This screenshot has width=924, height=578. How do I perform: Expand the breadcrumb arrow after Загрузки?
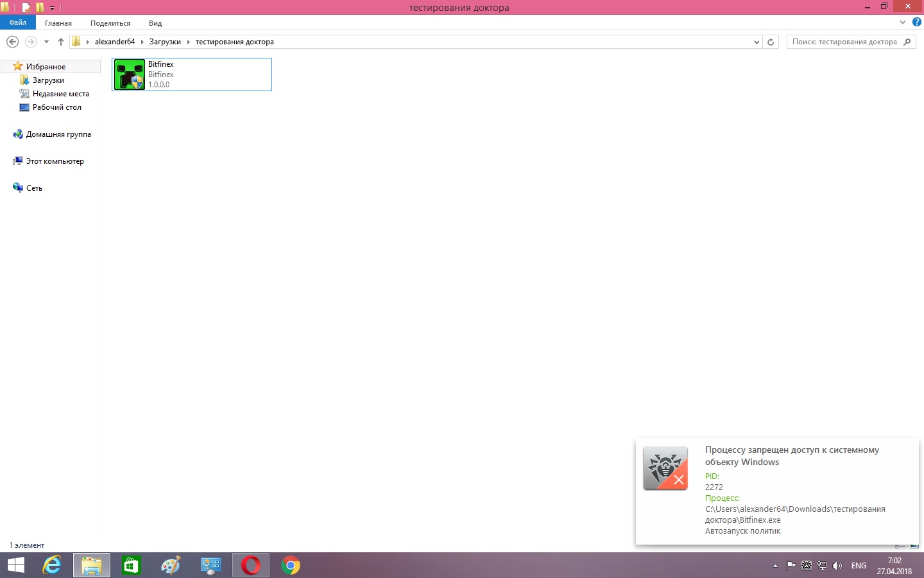(x=189, y=42)
